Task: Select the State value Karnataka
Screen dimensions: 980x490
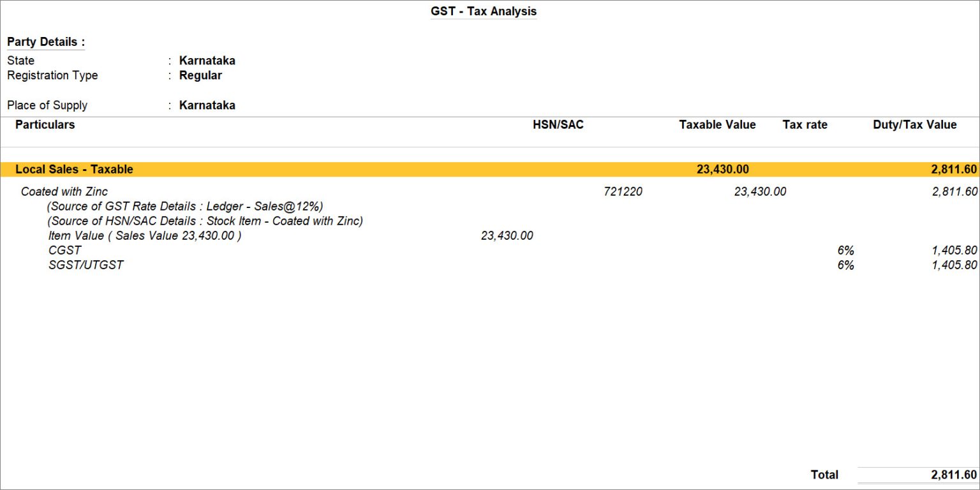Action: [207, 60]
